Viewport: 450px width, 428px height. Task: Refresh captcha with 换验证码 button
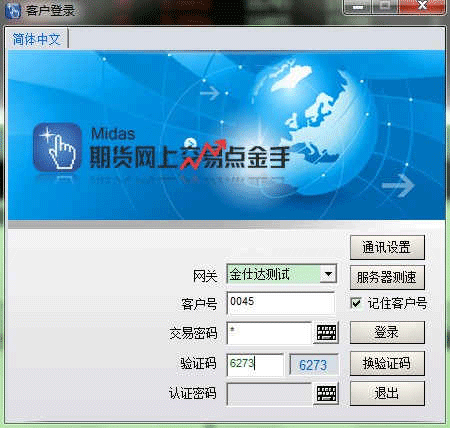(387, 363)
